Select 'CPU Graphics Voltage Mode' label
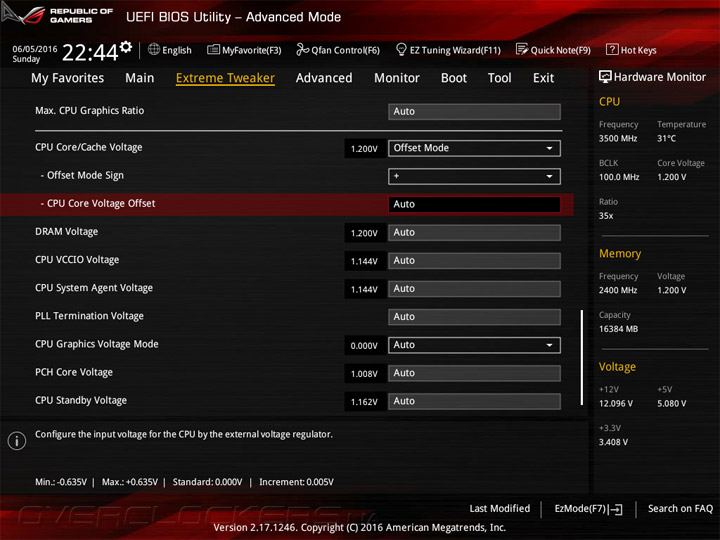 97,344
